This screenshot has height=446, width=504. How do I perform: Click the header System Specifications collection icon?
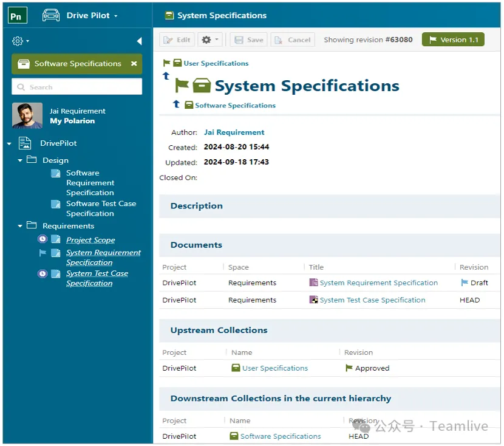pyautogui.click(x=169, y=15)
